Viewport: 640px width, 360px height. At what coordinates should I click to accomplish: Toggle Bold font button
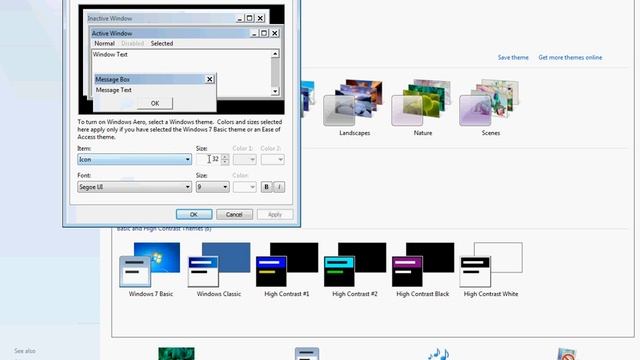pos(267,187)
